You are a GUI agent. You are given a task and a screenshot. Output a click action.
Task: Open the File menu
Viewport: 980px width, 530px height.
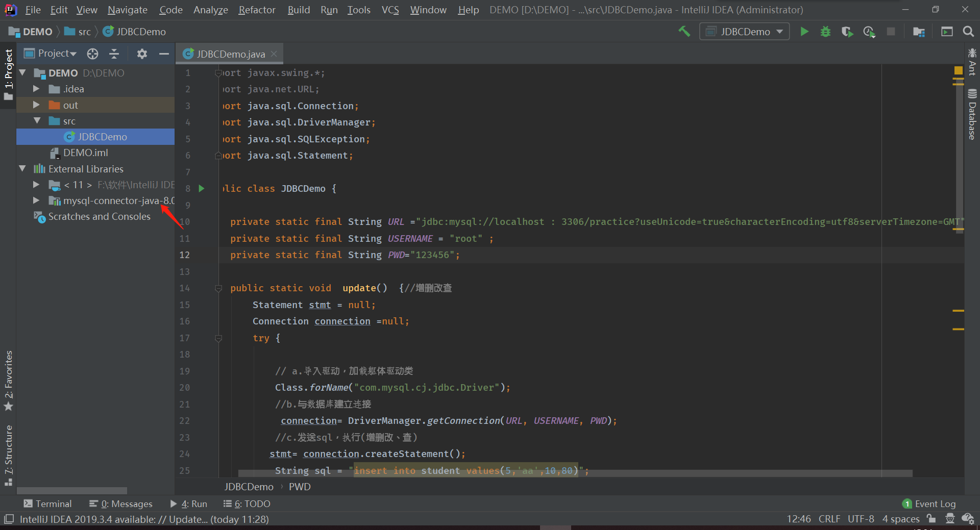tap(33, 10)
